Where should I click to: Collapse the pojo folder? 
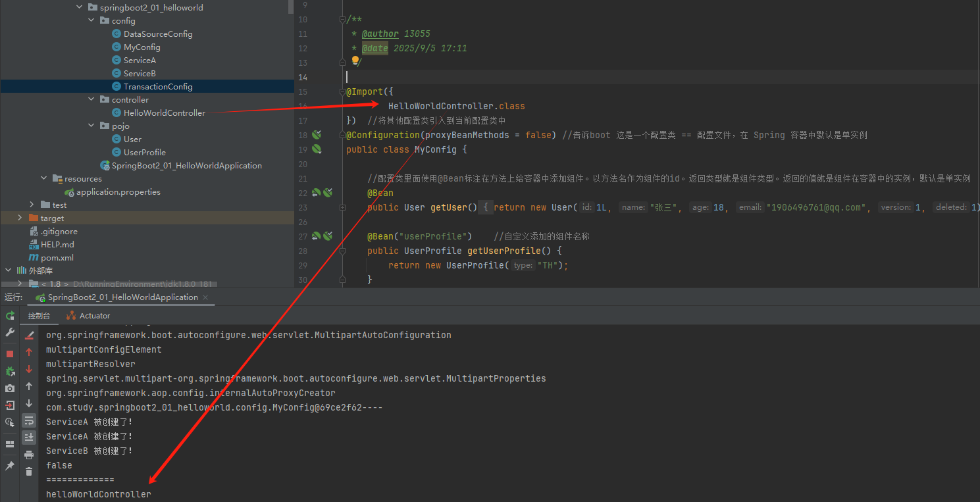tap(91, 126)
